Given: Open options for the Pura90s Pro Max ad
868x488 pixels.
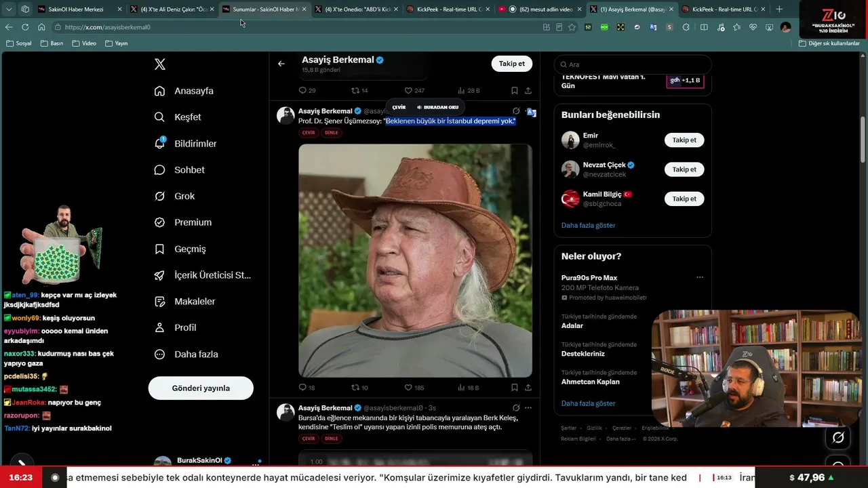Looking at the screenshot, I should tap(700, 277).
